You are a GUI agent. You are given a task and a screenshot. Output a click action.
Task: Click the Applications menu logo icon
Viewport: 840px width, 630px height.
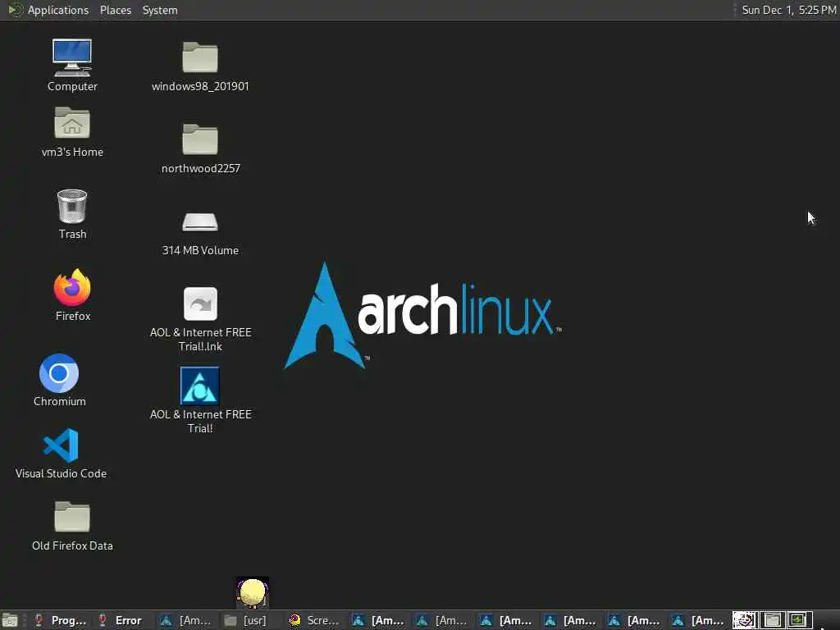[15, 10]
